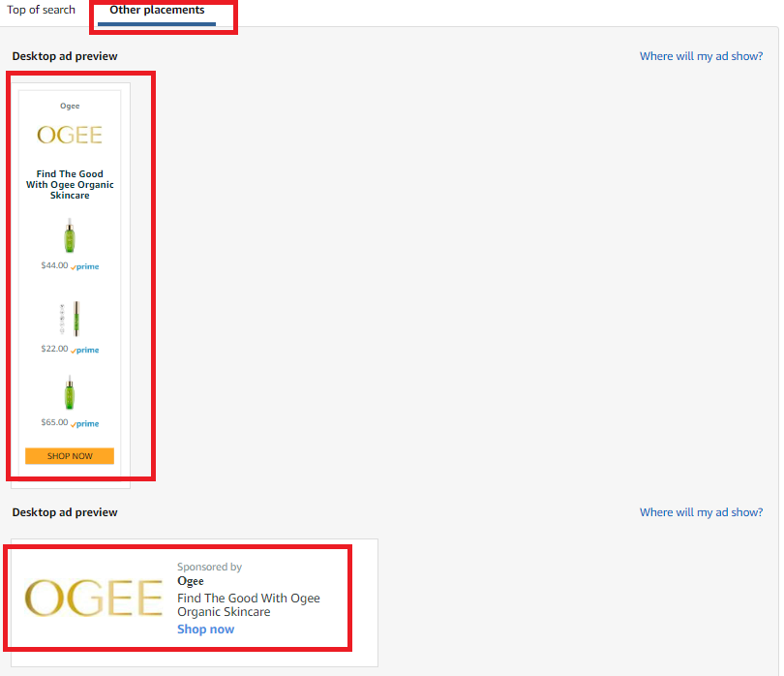Switch to the Top of search tab
784x676 pixels.
coord(41,10)
